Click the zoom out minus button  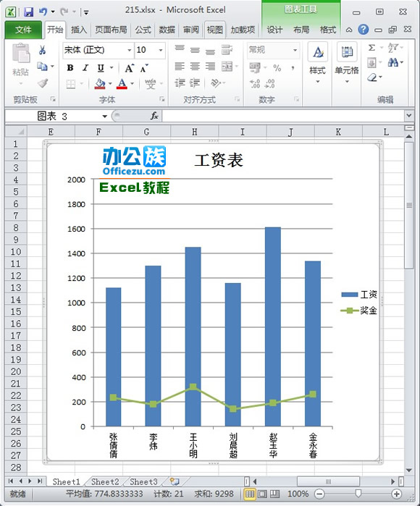tap(319, 494)
